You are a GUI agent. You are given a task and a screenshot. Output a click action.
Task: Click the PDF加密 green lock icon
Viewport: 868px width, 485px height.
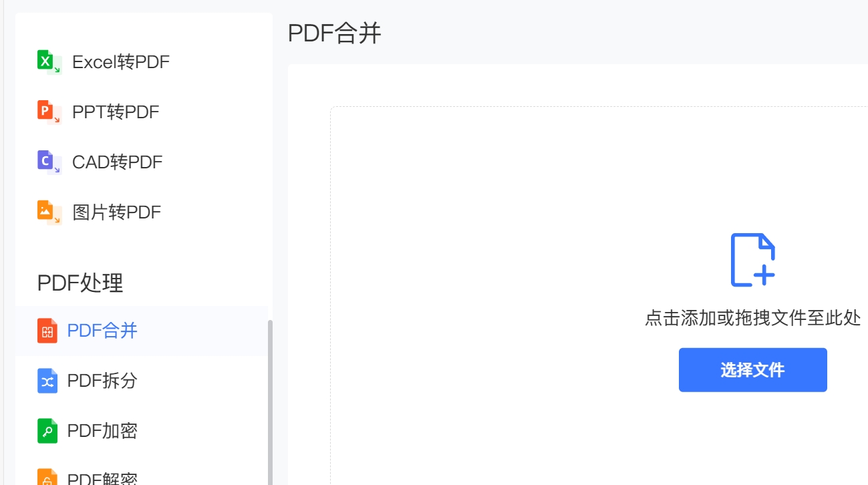point(47,431)
